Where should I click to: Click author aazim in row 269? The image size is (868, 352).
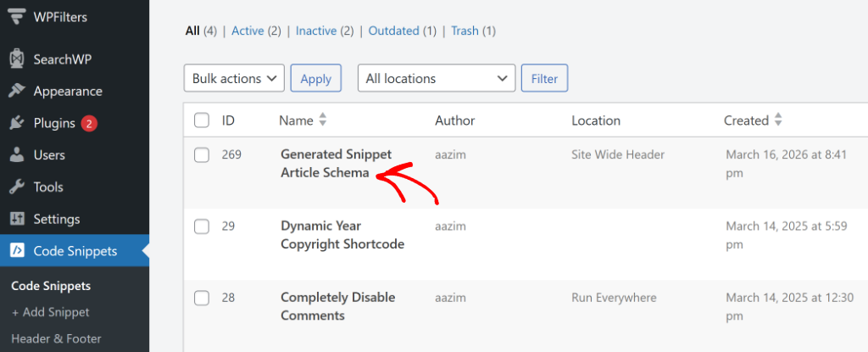(450, 154)
